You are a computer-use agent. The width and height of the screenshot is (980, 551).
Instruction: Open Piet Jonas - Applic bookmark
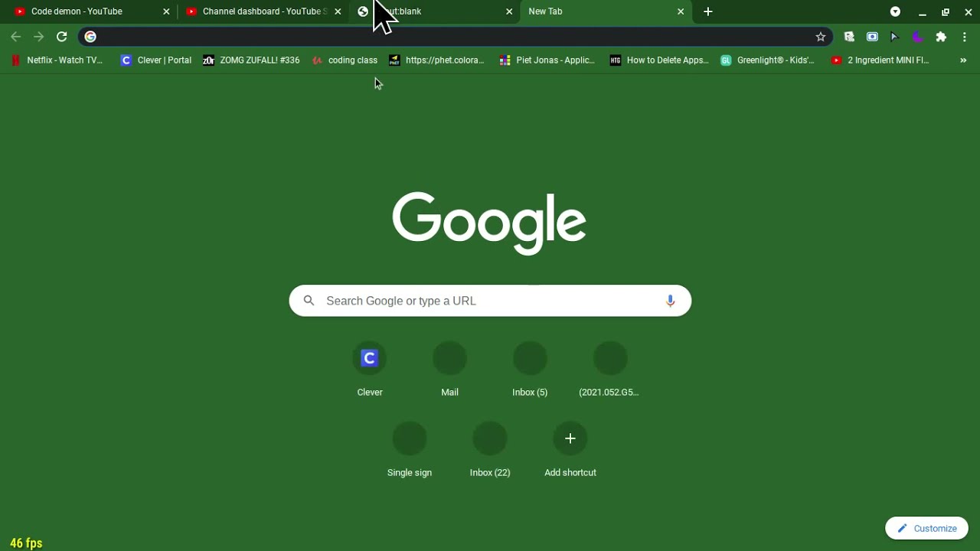547,60
